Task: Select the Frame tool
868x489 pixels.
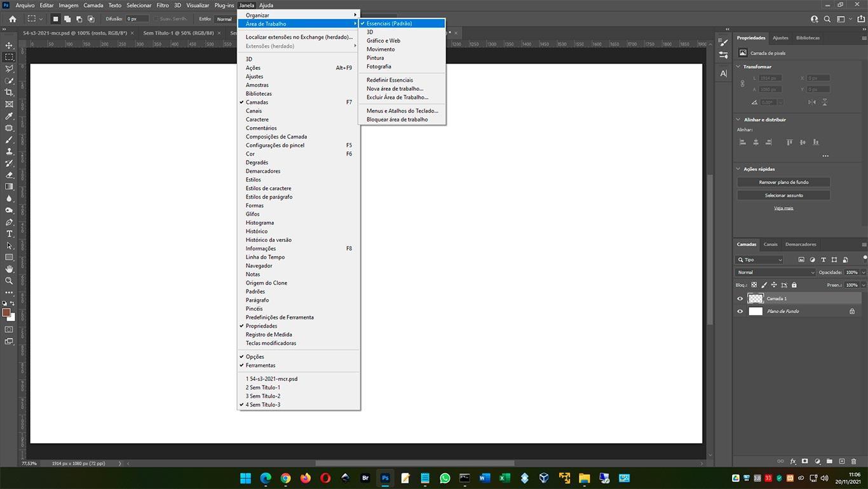Action: [x=9, y=104]
